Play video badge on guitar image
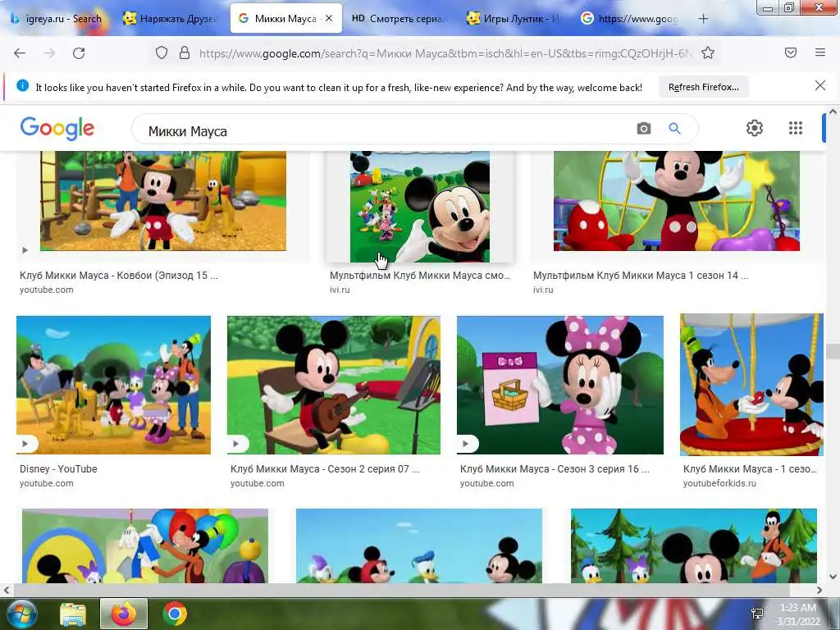The image size is (840, 630). pos(236,444)
